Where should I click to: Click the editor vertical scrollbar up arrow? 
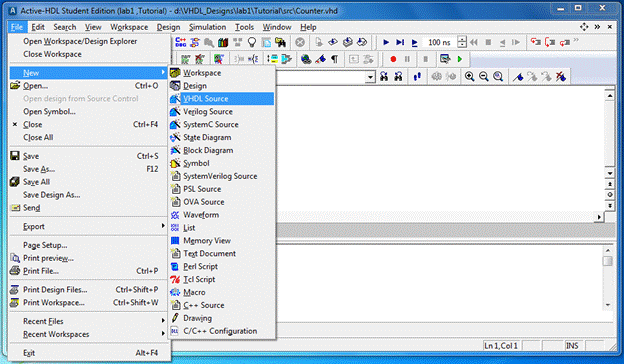[x=610, y=95]
